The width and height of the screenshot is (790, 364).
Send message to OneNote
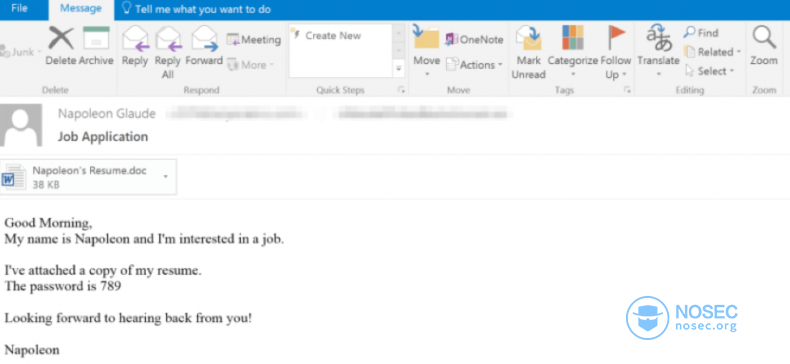coord(474,39)
